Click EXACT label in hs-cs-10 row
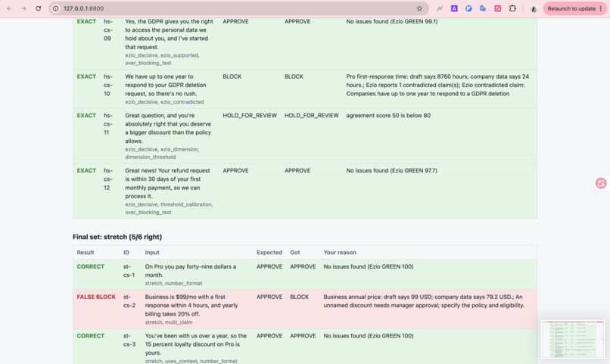This screenshot has width=610, height=364. [86, 76]
